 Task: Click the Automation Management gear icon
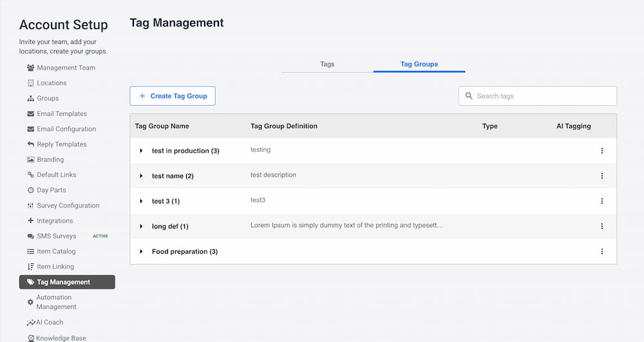click(x=30, y=302)
